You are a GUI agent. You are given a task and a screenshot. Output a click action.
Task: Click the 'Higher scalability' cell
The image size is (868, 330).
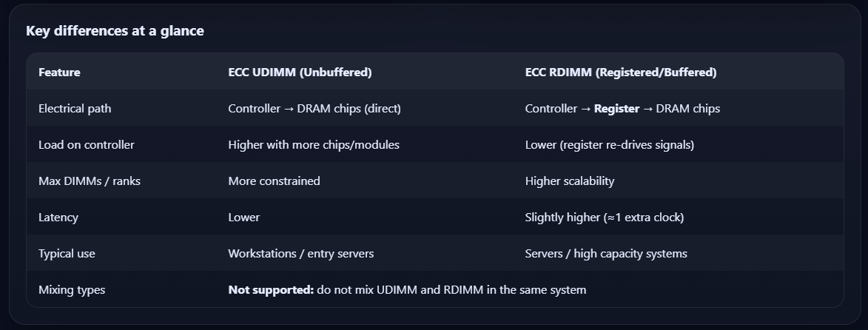(569, 181)
